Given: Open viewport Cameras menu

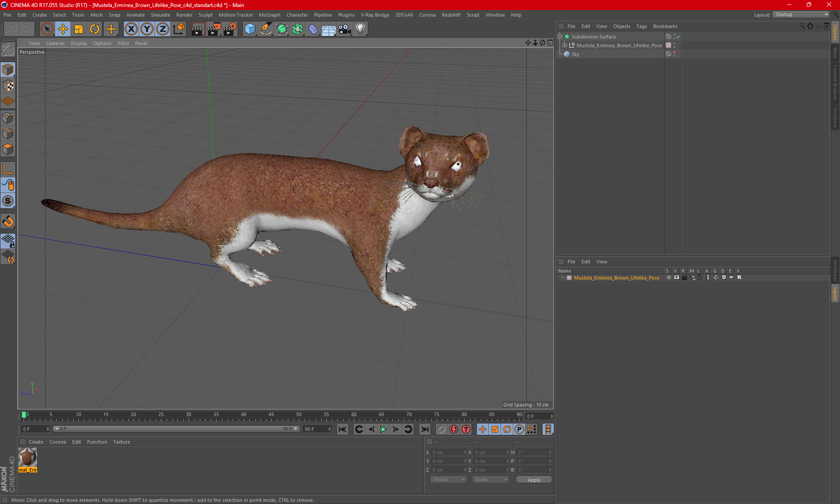Looking at the screenshot, I should pos(55,43).
